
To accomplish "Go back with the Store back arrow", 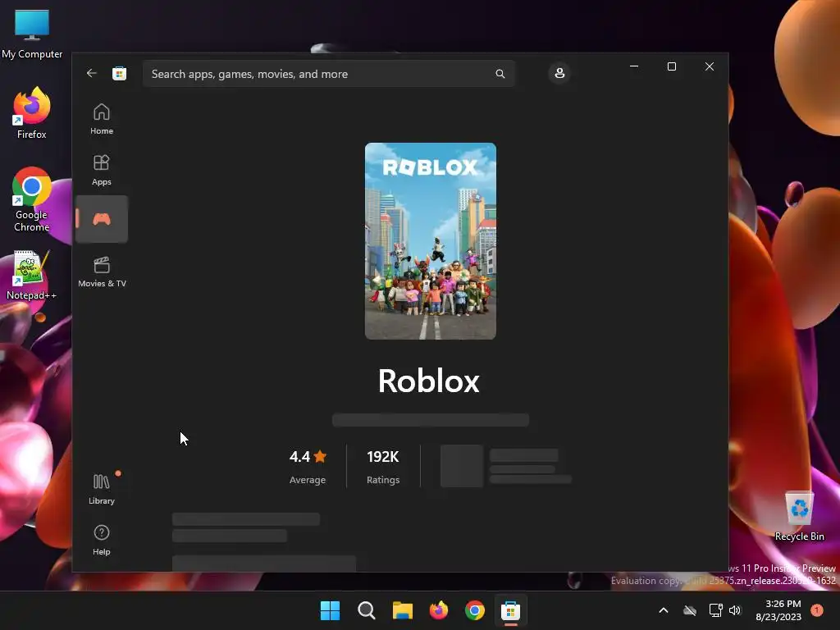I will [92, 73].
